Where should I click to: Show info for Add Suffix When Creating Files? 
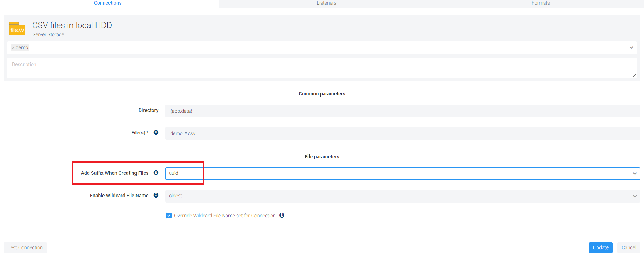coord(156,173)
